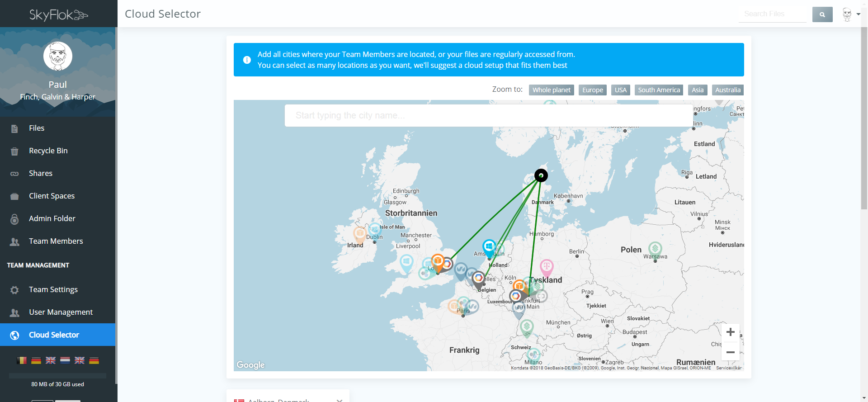Click the Belgian flag in sidebar
This screenshot has height=402, width=868.
coord(22,360)
